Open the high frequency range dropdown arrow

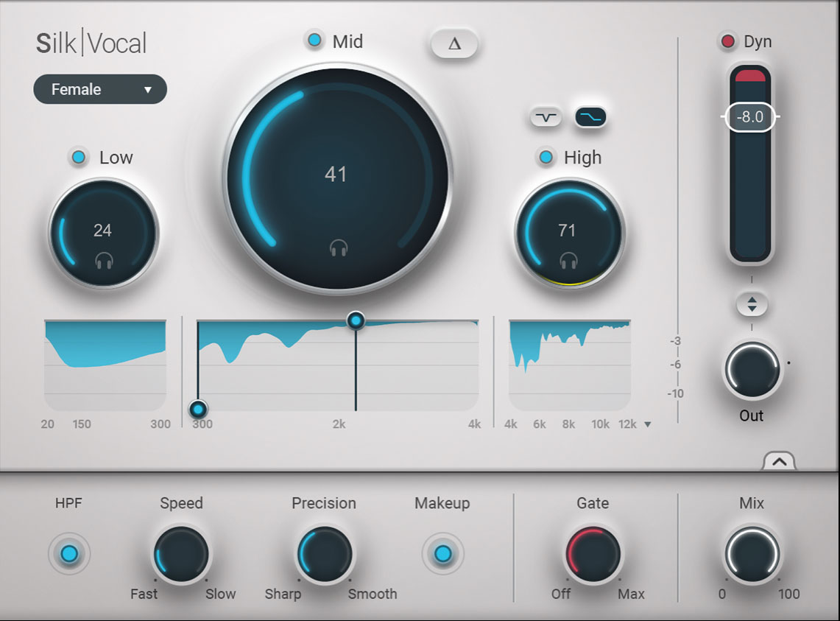pos(647,424)
